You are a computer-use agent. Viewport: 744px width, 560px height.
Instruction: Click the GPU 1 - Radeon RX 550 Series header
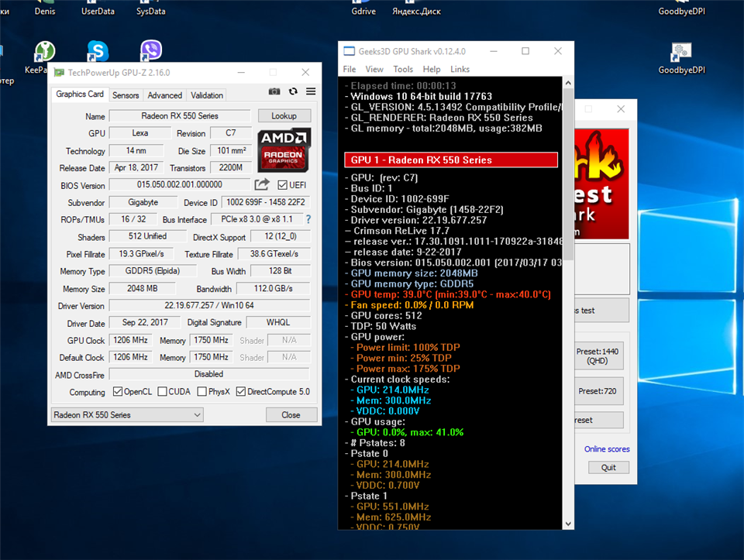pyautogui.click(x=451, y=160)
